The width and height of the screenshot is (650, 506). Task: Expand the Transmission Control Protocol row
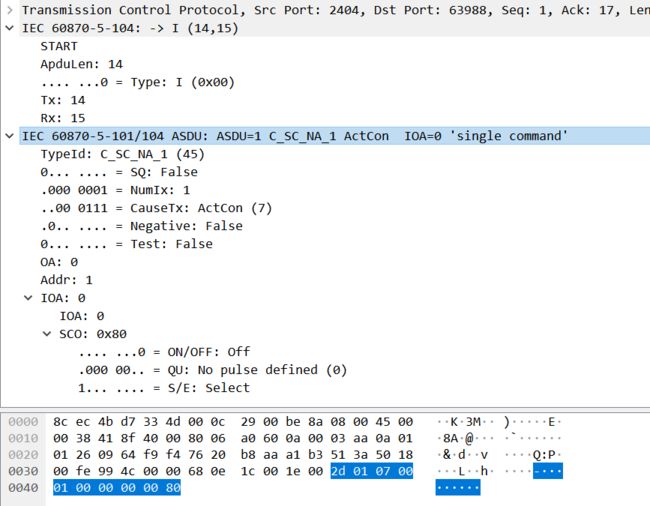[x=10, y=10]
